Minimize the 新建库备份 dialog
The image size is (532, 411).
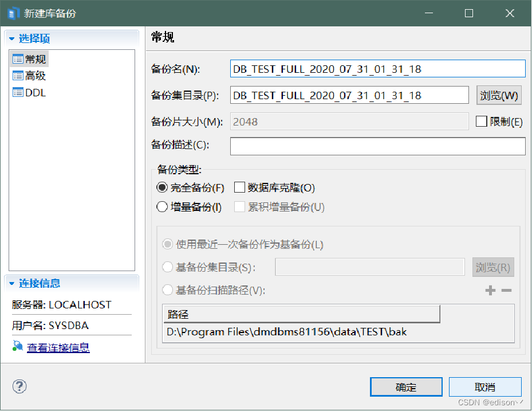[x=429, y=13]
